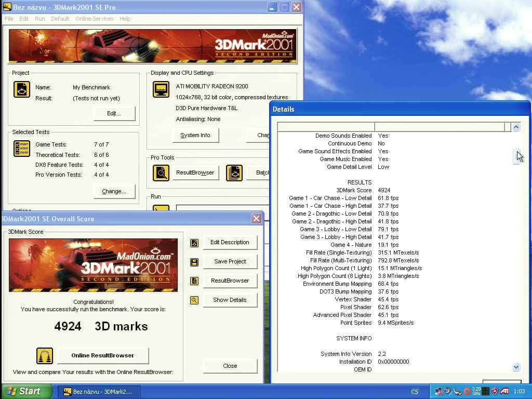Click the network monitors icon in system tray
This screenshot has height=399, width=532.
pos(438,391)
